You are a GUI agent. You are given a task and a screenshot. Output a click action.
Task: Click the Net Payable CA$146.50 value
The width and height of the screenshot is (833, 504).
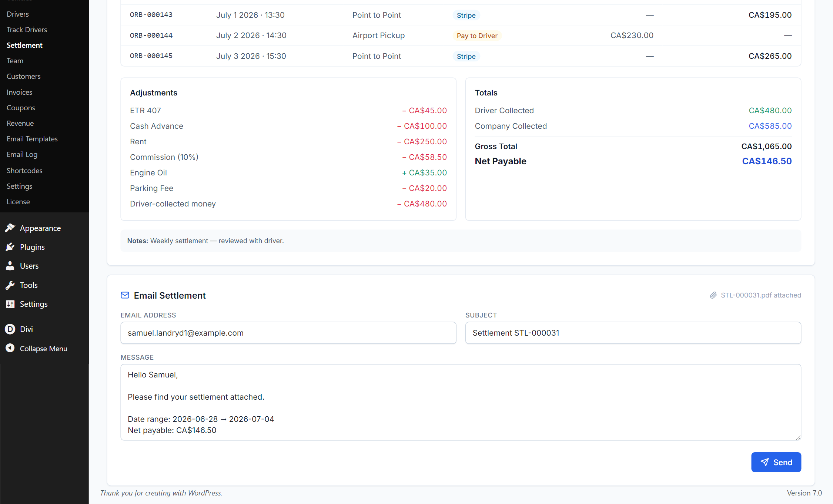(767, 161)
